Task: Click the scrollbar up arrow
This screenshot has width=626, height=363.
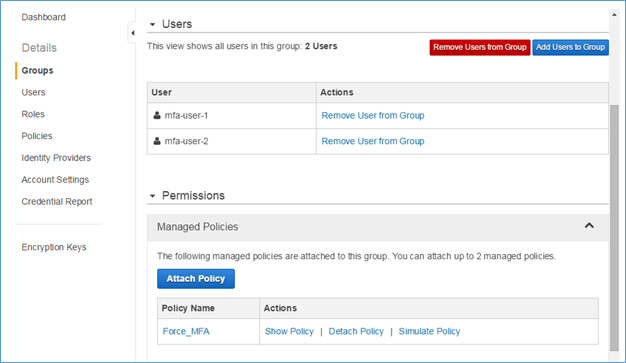Action: [614, 15]
